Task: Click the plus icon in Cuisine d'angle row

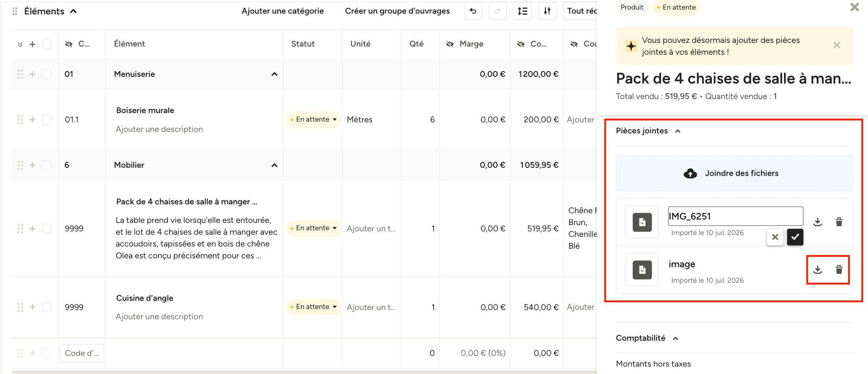Action: [33, 307]
